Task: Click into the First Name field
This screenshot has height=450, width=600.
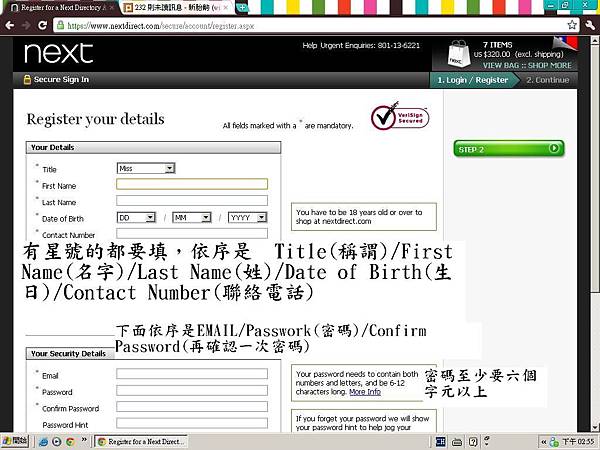Action: [x=192, y=184]
